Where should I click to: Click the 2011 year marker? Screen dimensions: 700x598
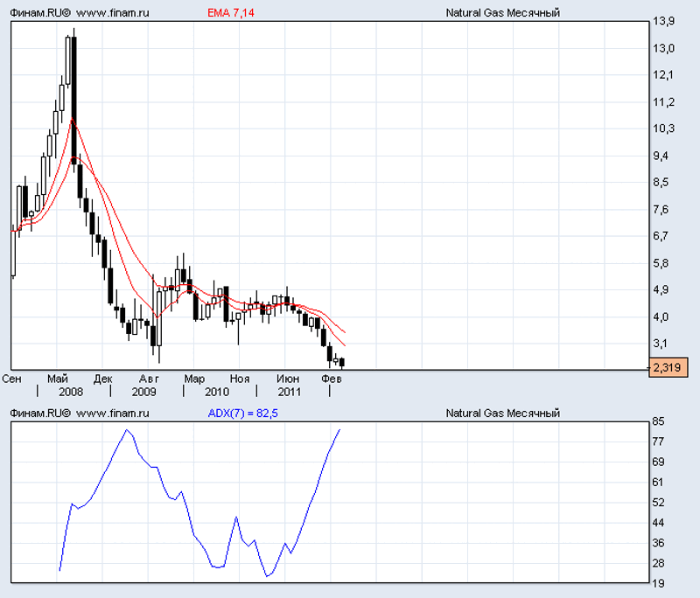tap(290, 392)
